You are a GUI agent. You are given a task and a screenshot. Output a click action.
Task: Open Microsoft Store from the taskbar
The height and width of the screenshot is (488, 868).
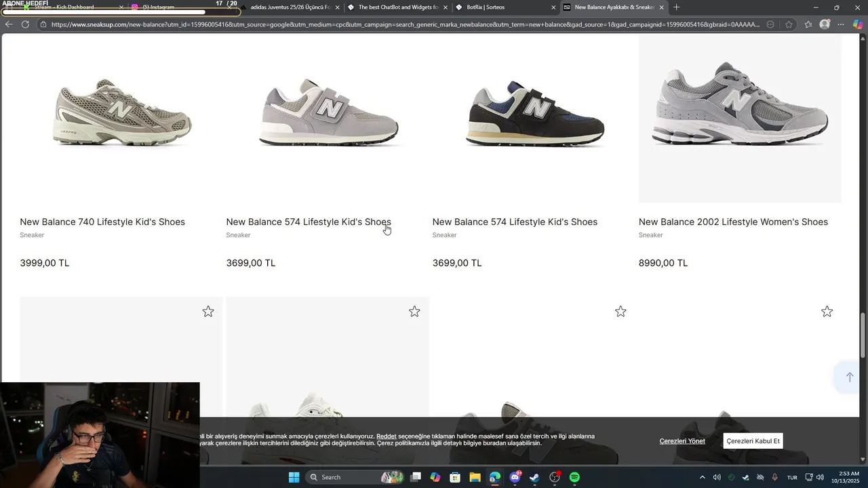(455, 477)
